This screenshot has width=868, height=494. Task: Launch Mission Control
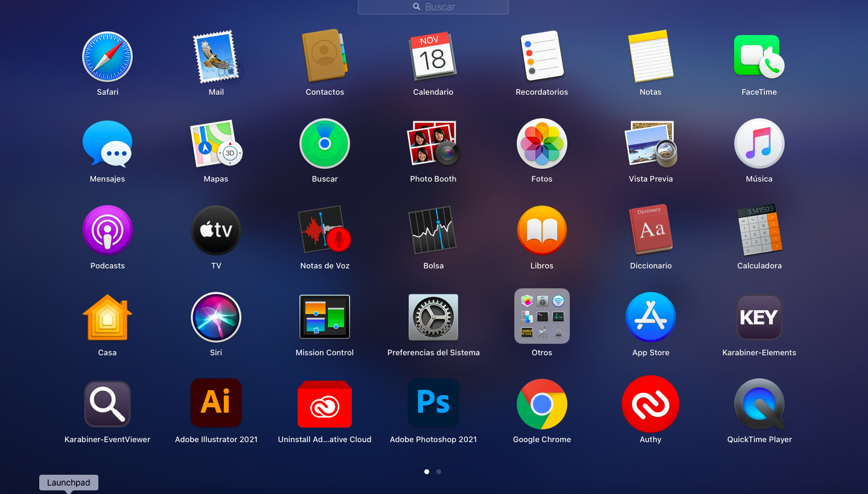click(x=325, y=317)
